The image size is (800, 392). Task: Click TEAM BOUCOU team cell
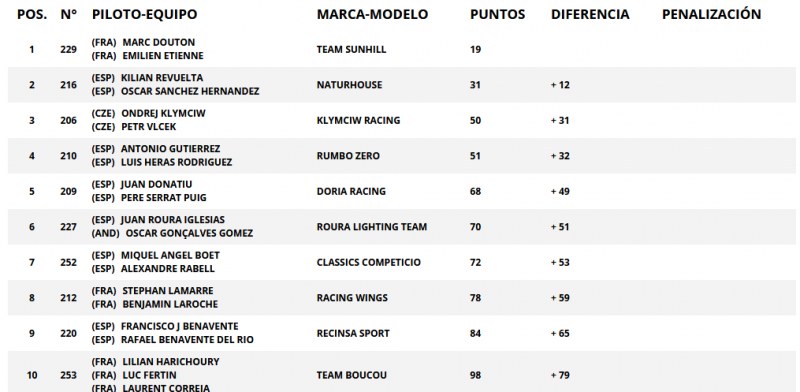(352, 375)
